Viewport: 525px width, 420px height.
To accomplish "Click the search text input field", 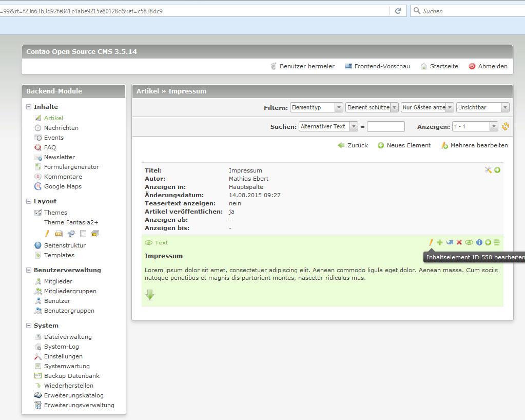I will tap(385, 126).
